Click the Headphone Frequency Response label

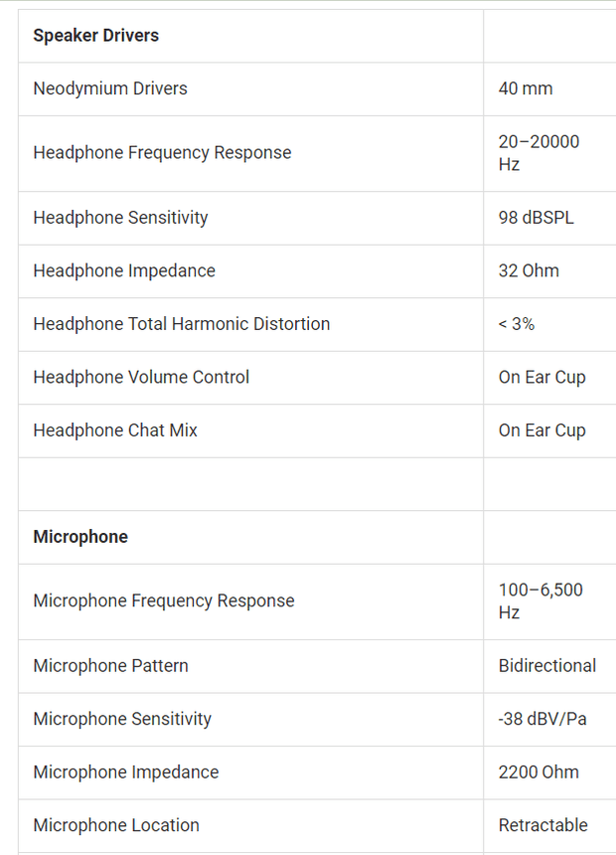click(x=162, y=152)
